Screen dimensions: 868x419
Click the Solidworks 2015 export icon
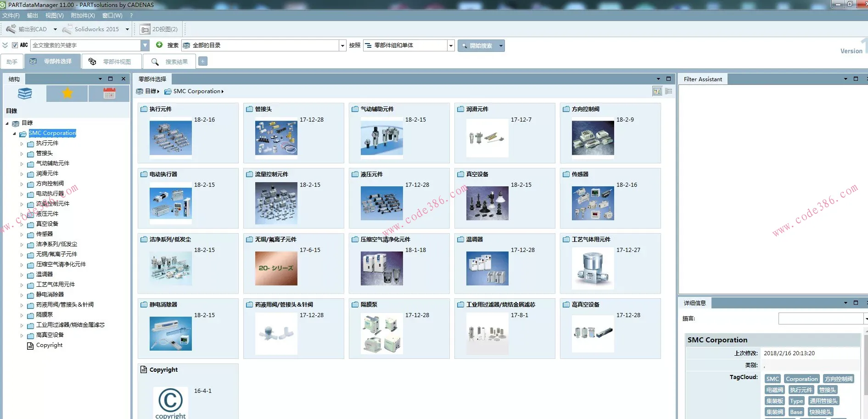[x=67, y=29]
